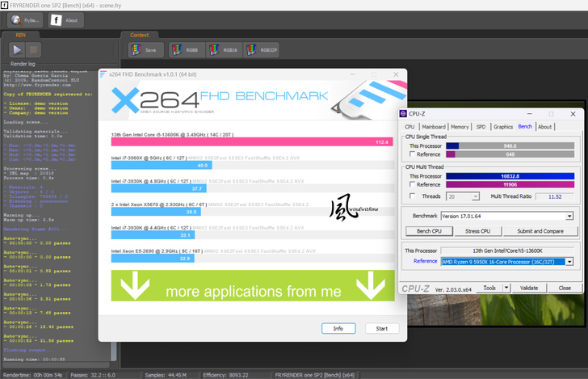Click the Multi Thread This Processor bar 10832.8
The width and height of the screenshot is (588, 379).
click(510, 176)
